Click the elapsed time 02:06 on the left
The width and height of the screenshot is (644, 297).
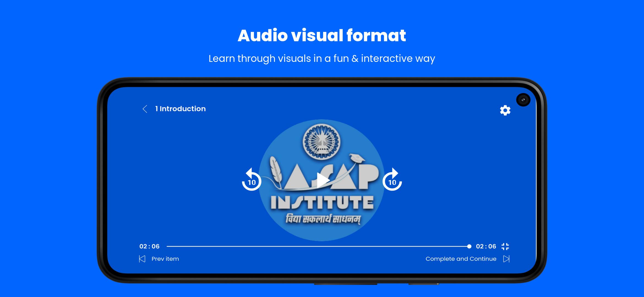(149, 246)
